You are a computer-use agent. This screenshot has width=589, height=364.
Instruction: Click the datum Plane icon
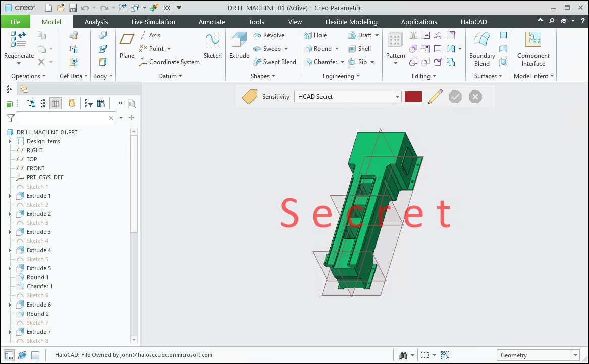coord(127,40)
